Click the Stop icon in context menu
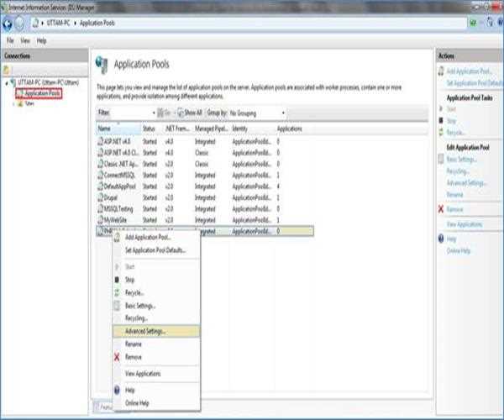 point(117,280)
